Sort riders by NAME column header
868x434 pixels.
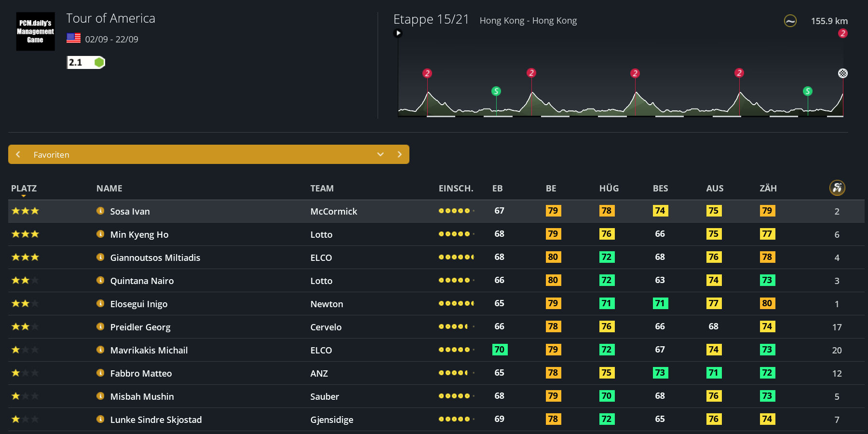[x=109, y=189]
